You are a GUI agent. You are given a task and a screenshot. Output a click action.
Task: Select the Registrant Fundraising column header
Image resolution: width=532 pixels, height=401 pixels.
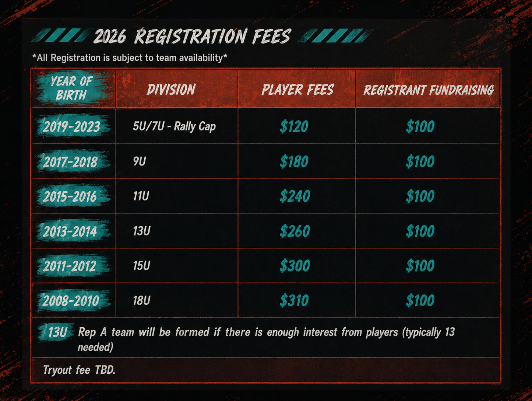pyautogui.click(x=429, y=90)
